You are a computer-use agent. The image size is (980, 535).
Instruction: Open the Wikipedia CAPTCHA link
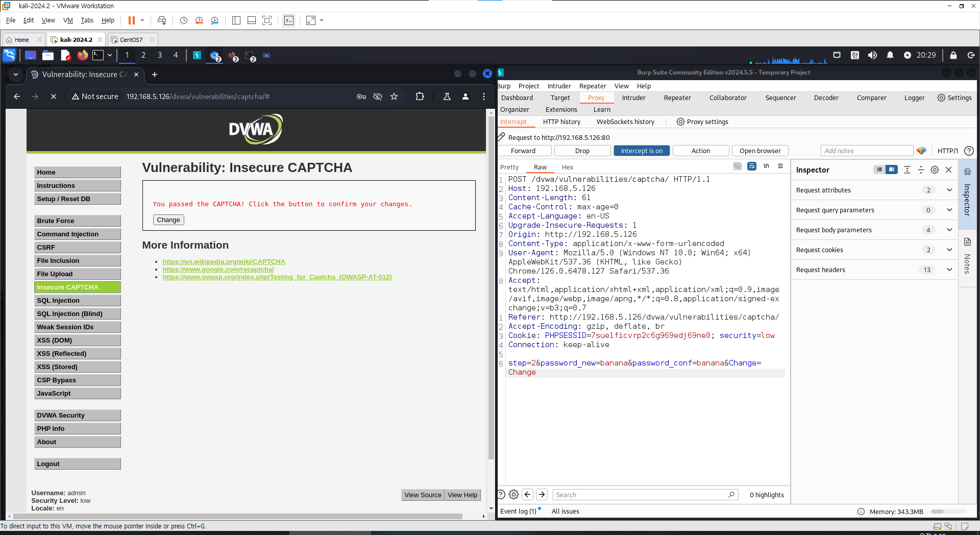(x=224, y=261)
